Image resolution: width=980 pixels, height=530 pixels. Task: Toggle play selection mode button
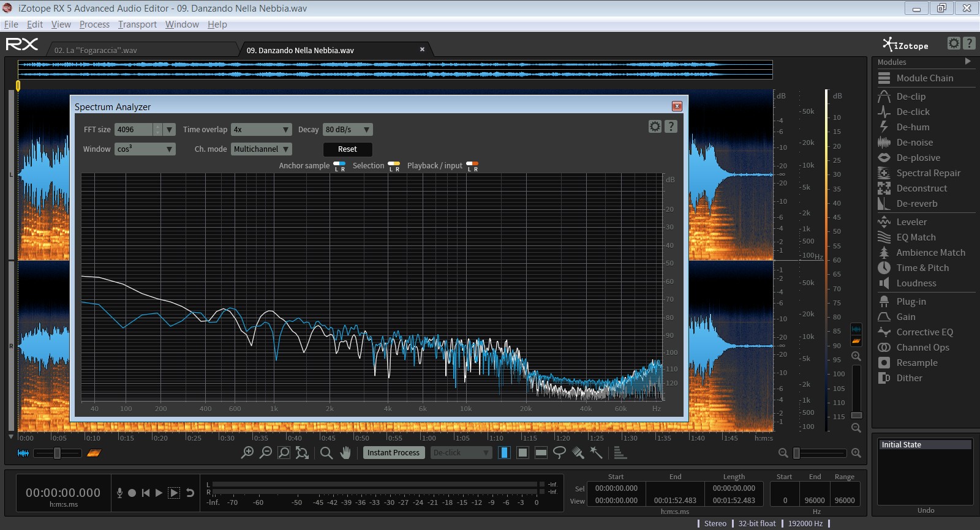pyautogui.click(x=174, y=493)
